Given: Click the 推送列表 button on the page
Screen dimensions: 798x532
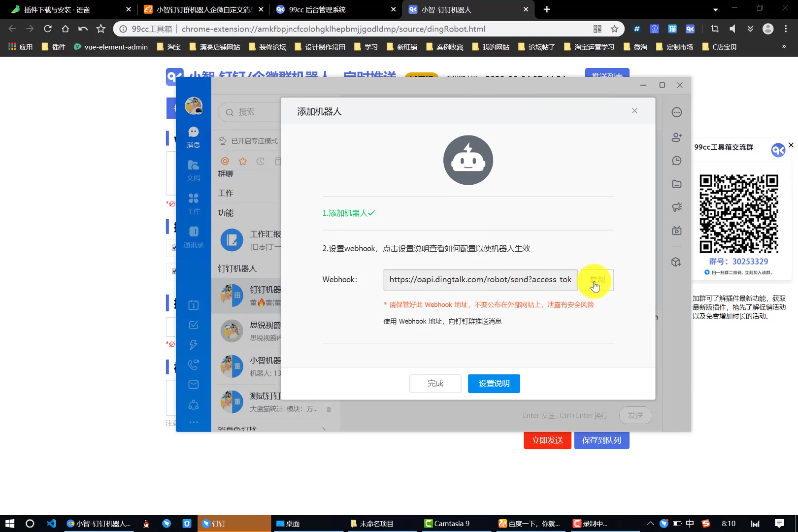Looking at the screenshot, I should pyautogui.click(x=607, y=74).
